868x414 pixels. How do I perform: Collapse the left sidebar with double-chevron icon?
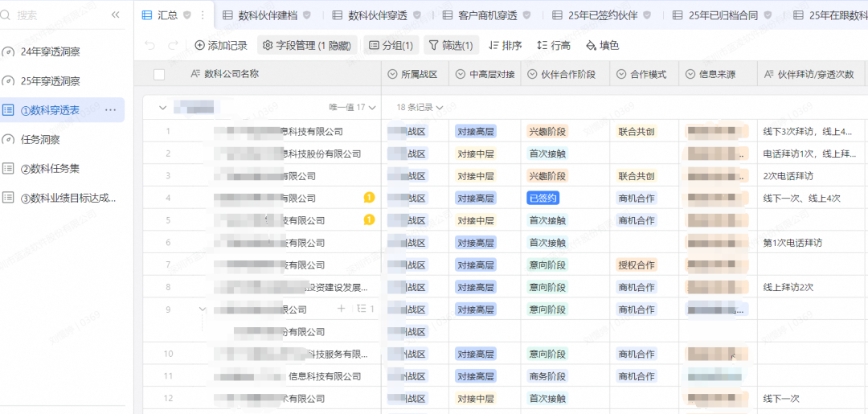[x=116, y=14]
